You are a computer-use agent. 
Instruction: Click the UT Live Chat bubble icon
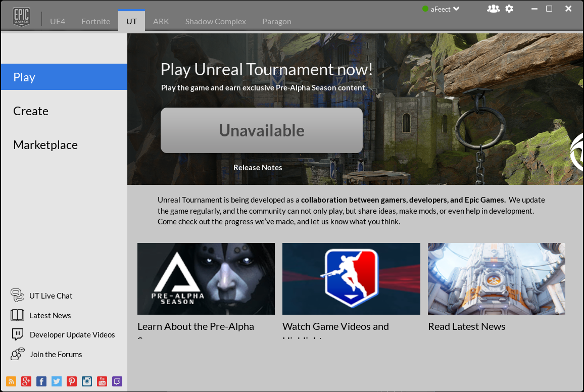17,295
